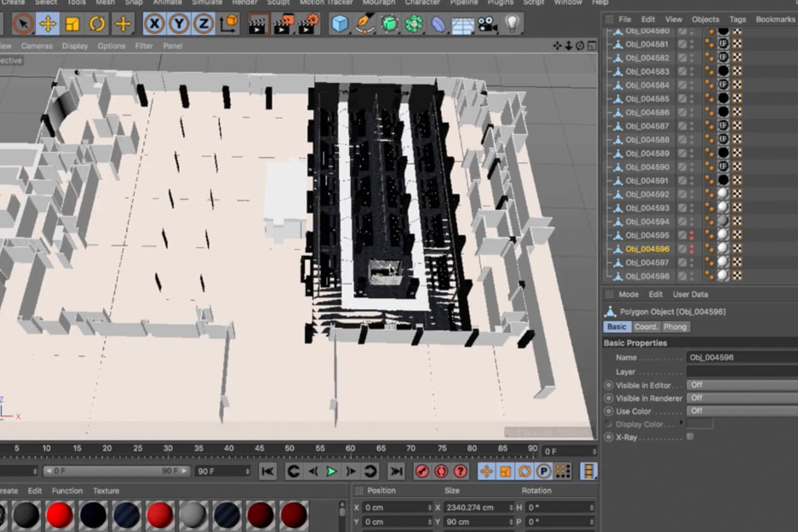The width and height of the screenshot is (798, 532).
Task: Toggle the Use Color animation circle
Action: click(608, 411)
